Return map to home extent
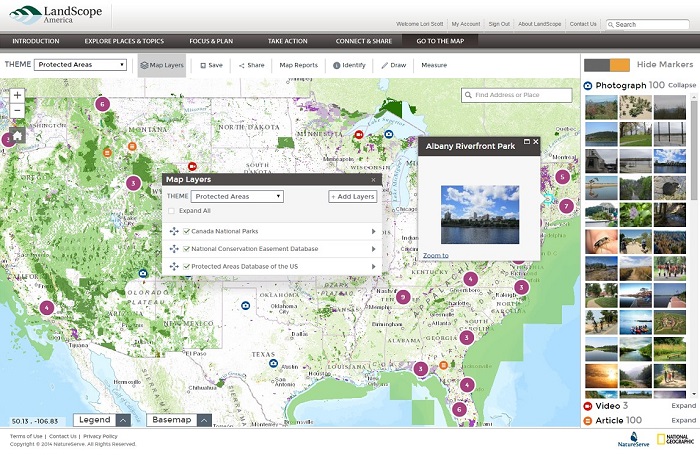 point(17,135)
